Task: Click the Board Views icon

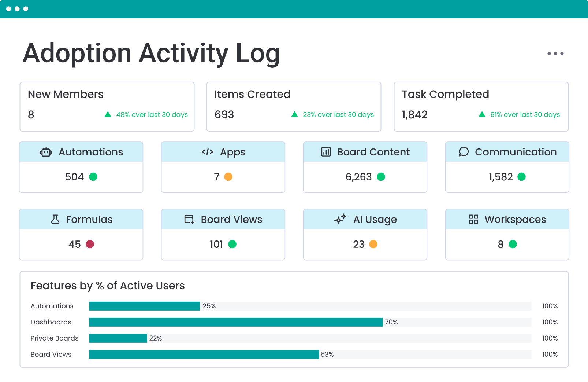Action: coord(189,219)
